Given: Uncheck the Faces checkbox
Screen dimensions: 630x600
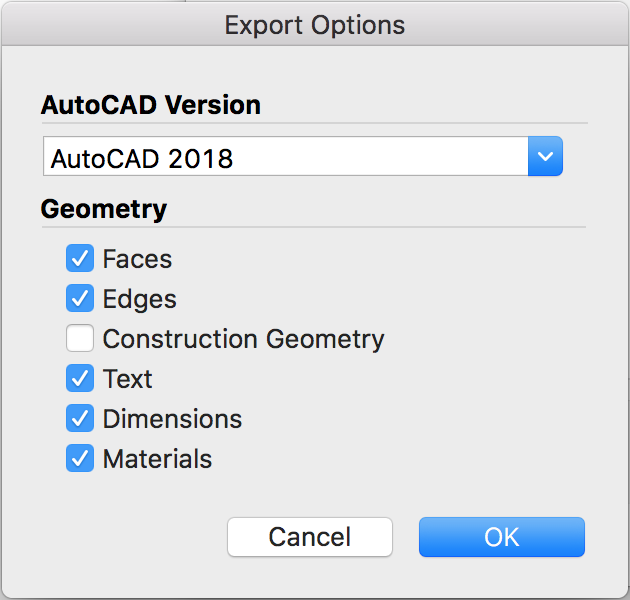Looking at the screenshot, I should pyautogui.click(x=80, y=259).
